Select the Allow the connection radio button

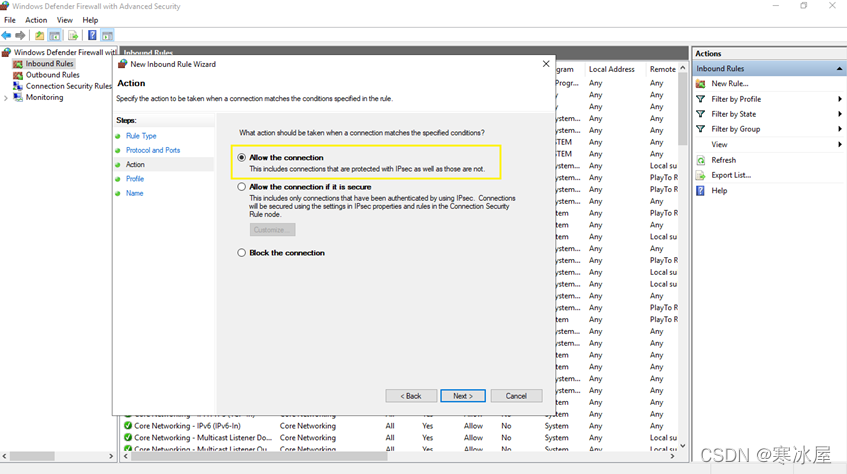[242, 158]
